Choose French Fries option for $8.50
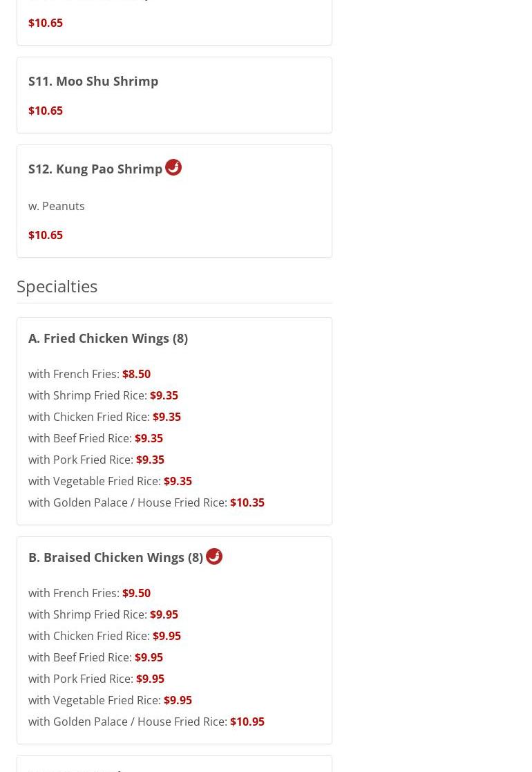532x772 pixels. pyautogui.click(x=89, y=374)
